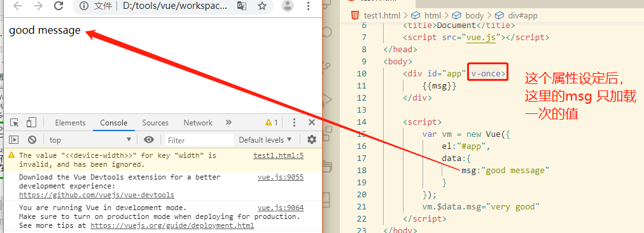Clear the console
The image size is (644, 233).
[x=32, y=139]
